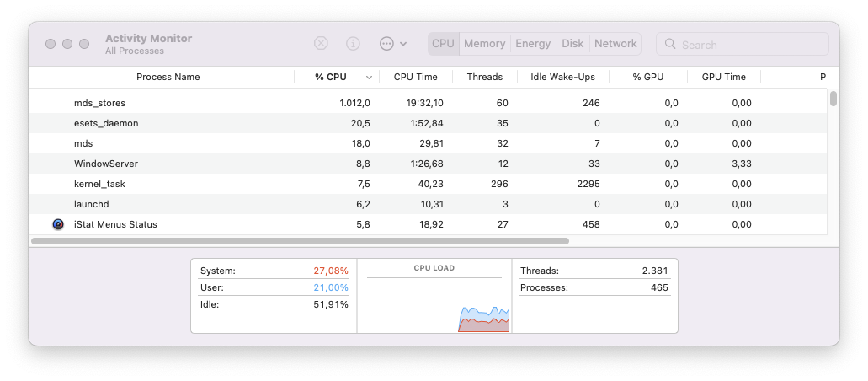Screen dimensions: 868x381
Task: Open the ellipsis actions menu
Action: (x=393, y=44)
